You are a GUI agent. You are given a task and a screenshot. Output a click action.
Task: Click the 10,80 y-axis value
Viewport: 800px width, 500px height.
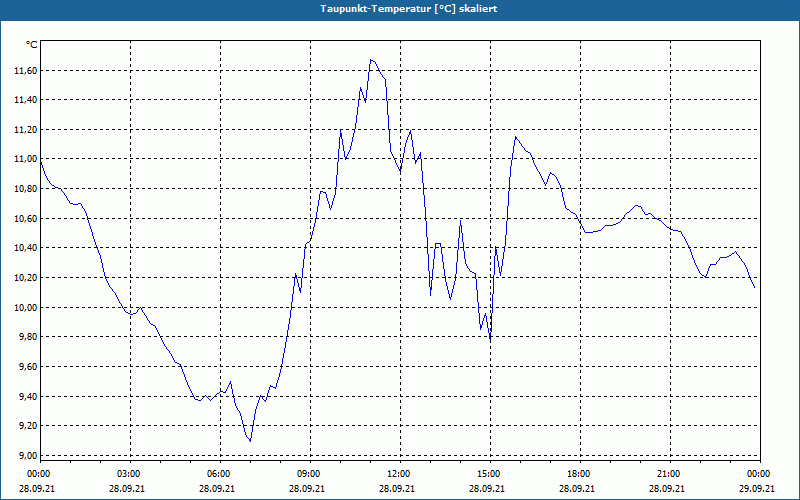click(x=26, y=189)
